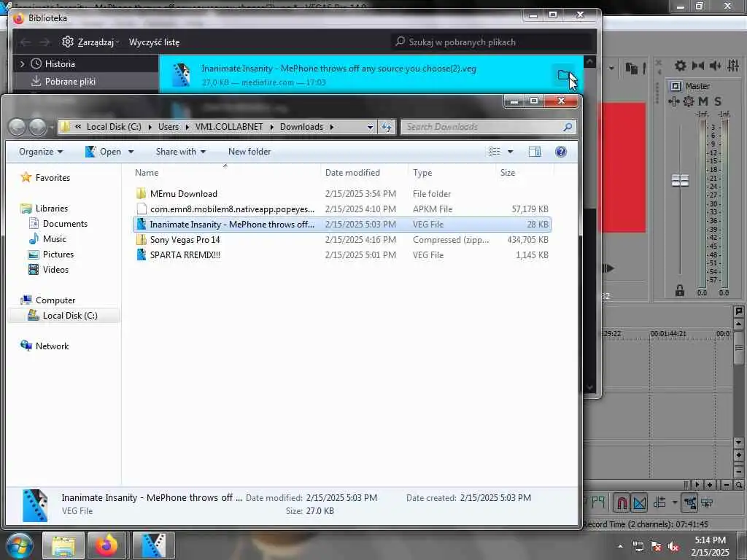The height and width of the screenshot is (560, 747).
Task: Open the Windows Start menu orb
Action: [19, 545]
